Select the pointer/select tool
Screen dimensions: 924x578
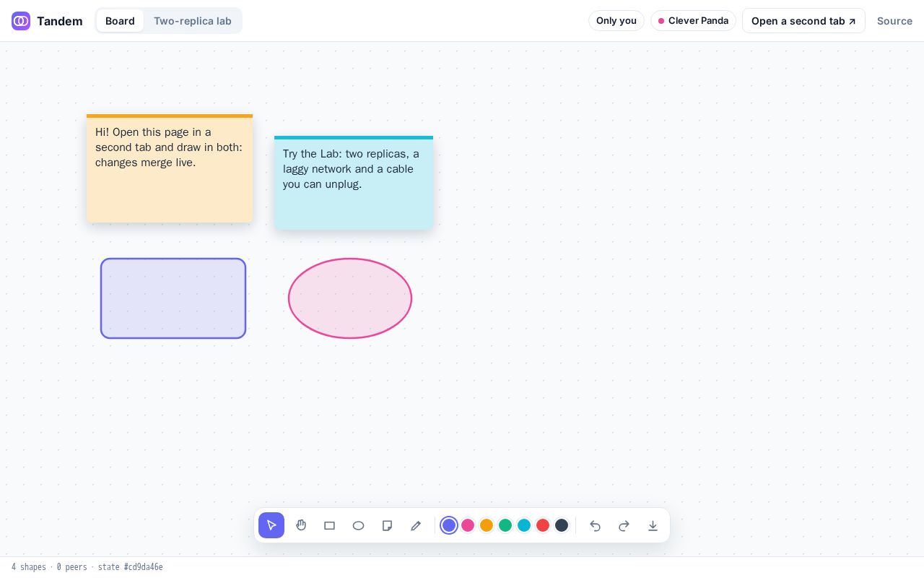coord(271,525)
